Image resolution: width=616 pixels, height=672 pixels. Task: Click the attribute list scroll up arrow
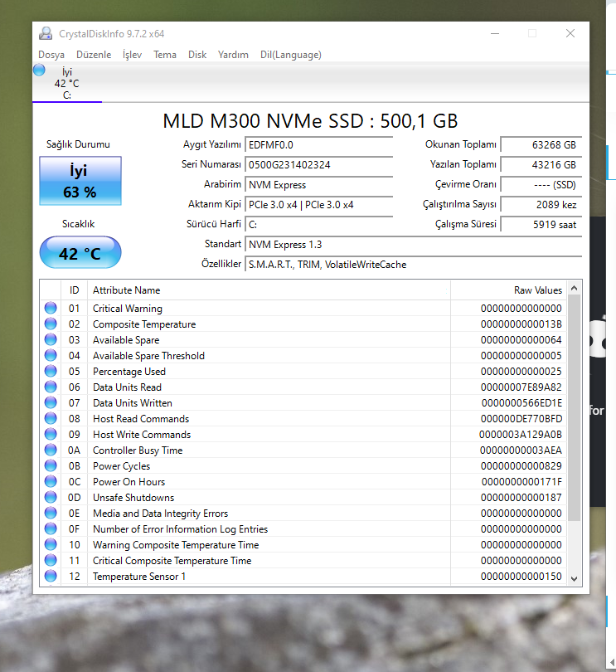pyautogui.click(x=575, y=288)
